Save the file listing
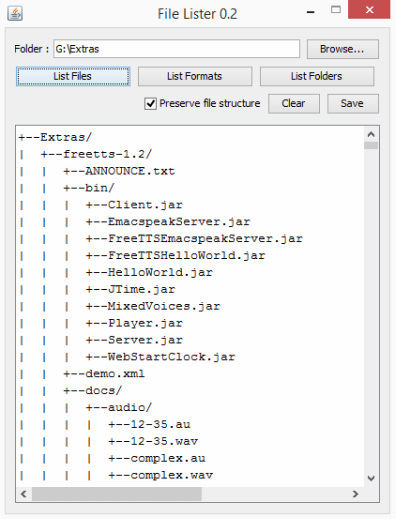Viewport: 396px width, 519px height. tap(352, 103)
